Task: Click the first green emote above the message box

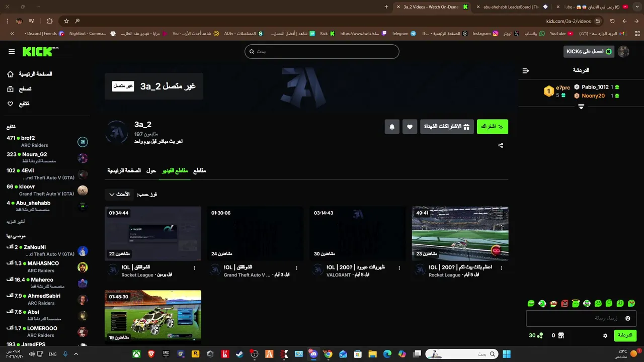Action: [531, 303]
